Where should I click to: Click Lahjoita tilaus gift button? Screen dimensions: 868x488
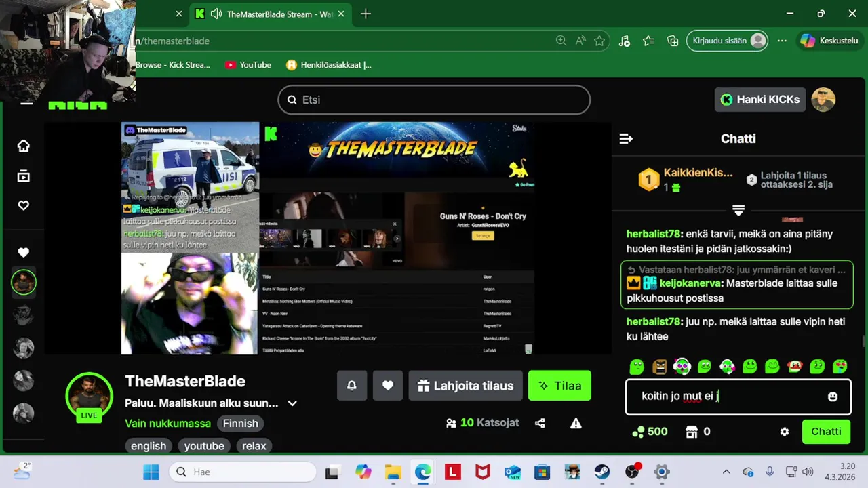[x=466, y=386]
